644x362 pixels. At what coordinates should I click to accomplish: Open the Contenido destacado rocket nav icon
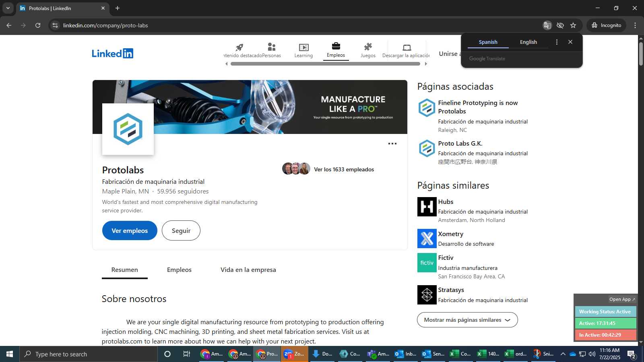click(x=239, y=47)
